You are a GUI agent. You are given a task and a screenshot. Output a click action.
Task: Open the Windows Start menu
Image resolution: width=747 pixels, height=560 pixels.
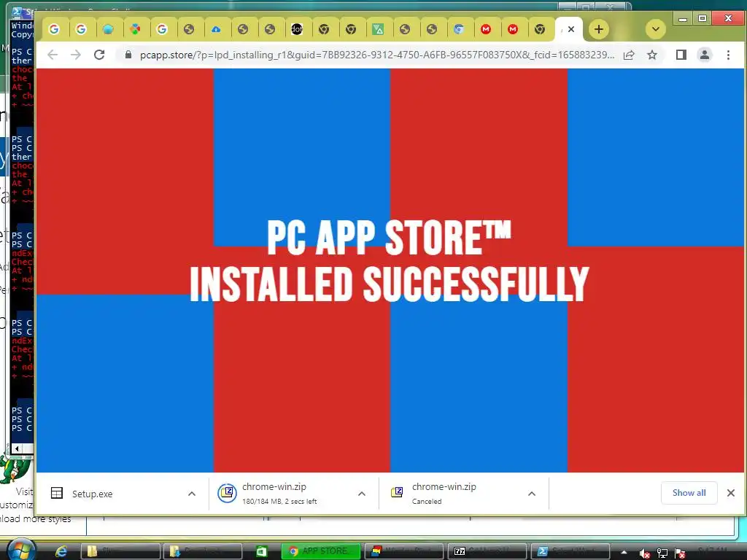coord(21,551)
